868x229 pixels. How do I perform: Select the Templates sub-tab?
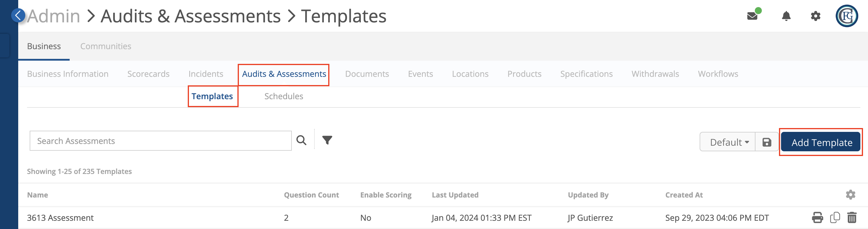pos(212,96)
